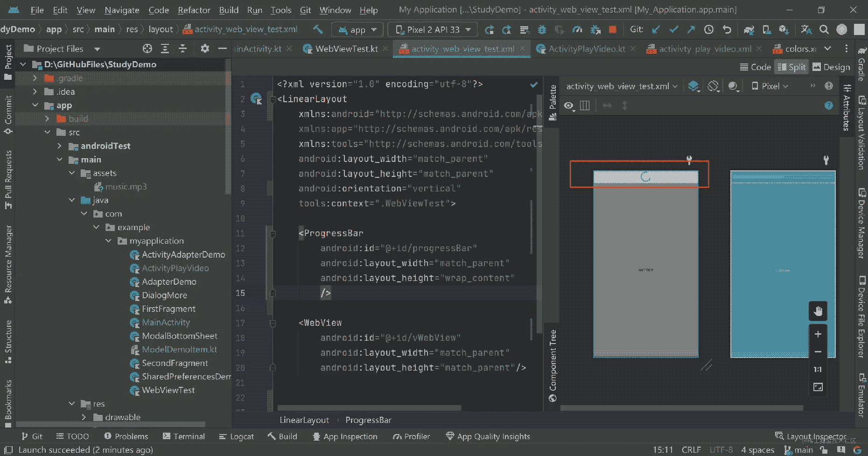Open MainActivity in the project tree

point(166,323)
